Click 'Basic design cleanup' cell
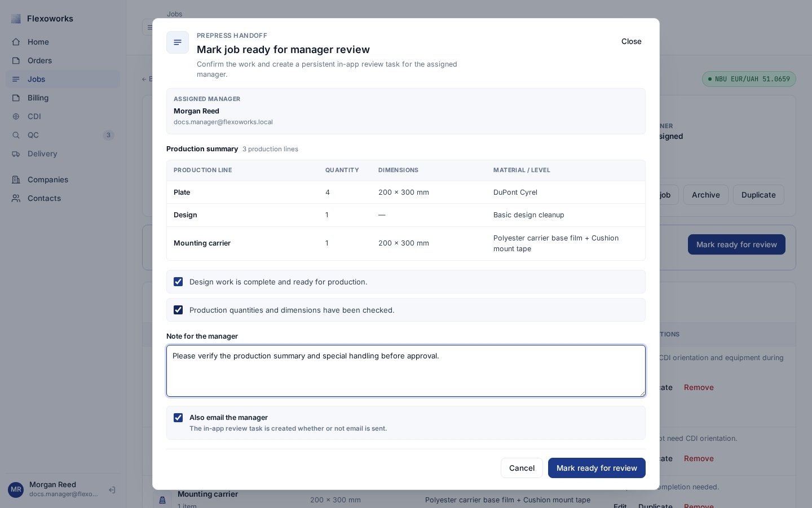Screen dimensions: 812x508 click(x=529, y=215)
